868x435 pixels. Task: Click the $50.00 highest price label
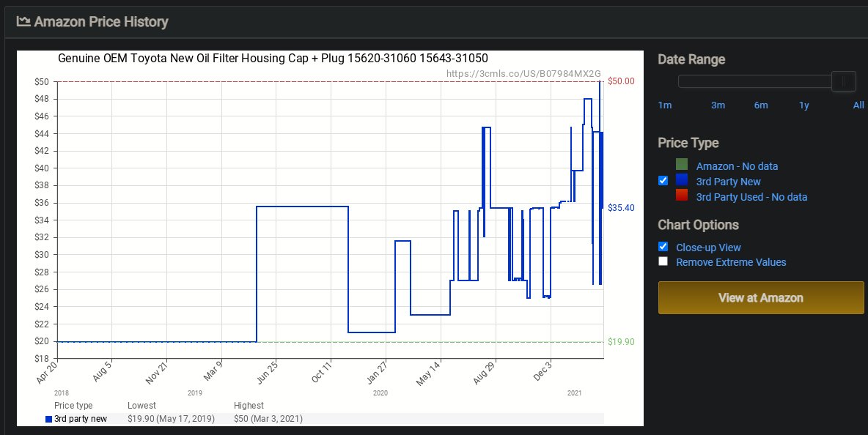point(621,81)
